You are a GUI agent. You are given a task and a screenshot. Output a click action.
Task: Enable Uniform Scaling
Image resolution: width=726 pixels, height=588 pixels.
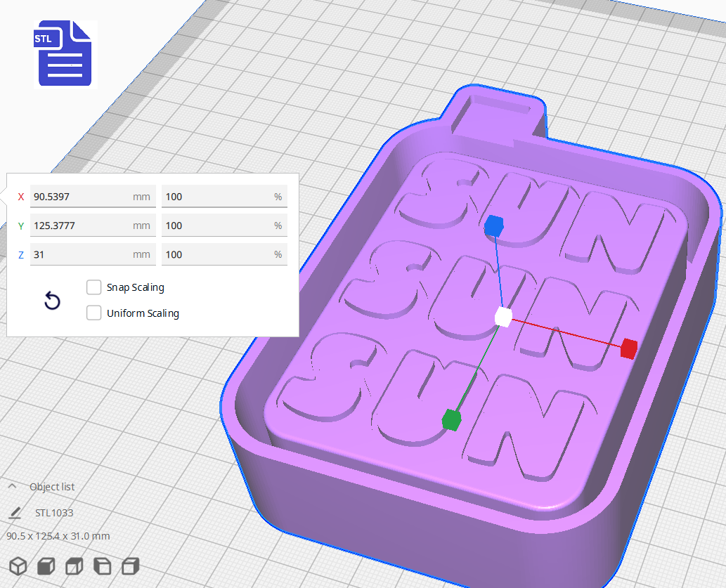[93, 313]
